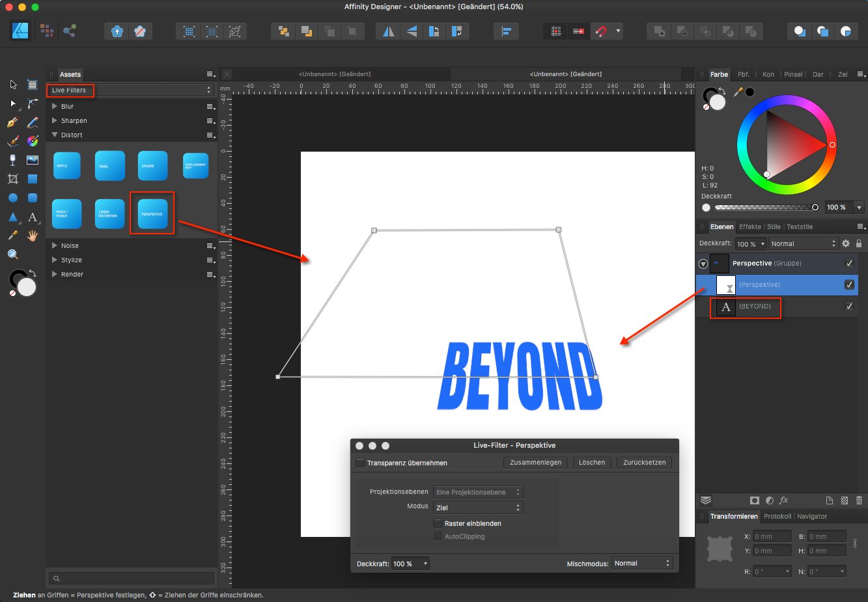Apply the Perspective live filter asset
Screen dimensions: 868x602
152,213
